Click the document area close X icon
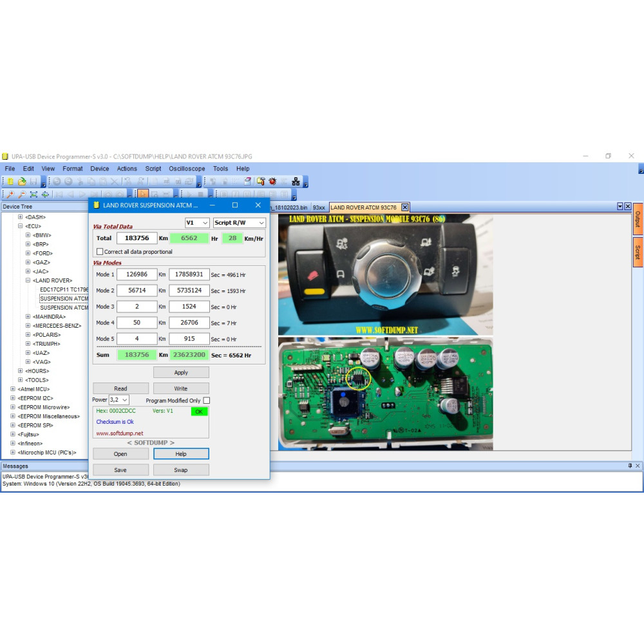Screen dimensions: 644x644 click(627, 206)
